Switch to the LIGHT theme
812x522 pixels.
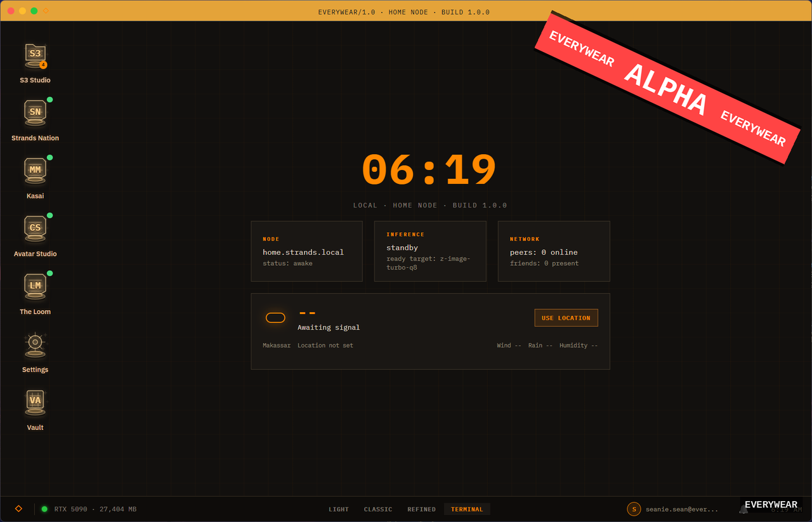point(339,509)
